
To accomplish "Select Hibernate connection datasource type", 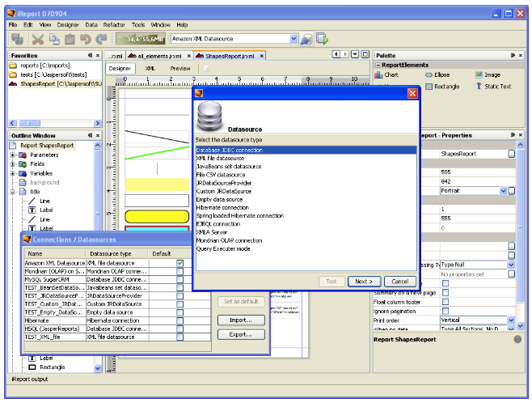I will 306,207.
